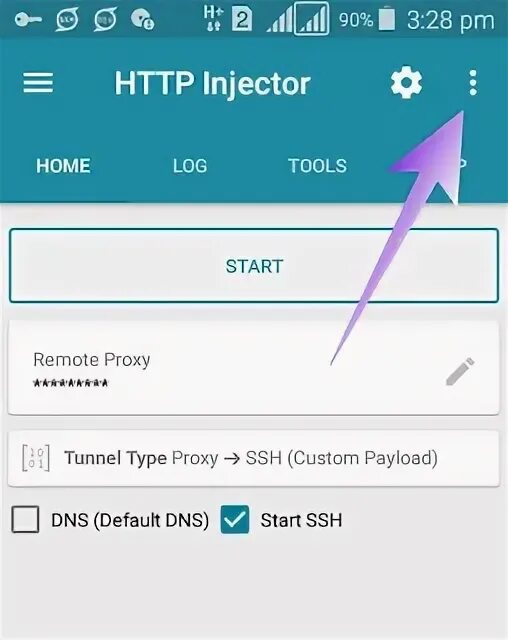Select the Start SSH label
Viewport: 508px width, 640px height.
coord(301,520)
